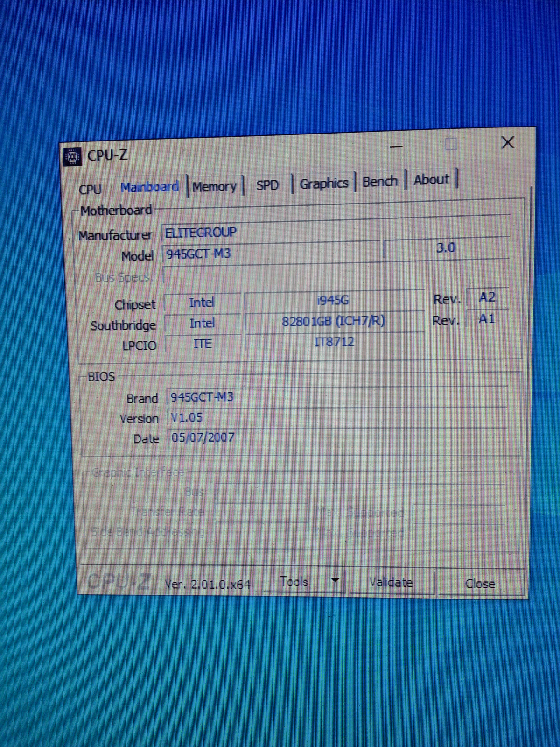The image size is (560, 747).
Task: Click the Close button at the bottom
Action: pos(480,584)
